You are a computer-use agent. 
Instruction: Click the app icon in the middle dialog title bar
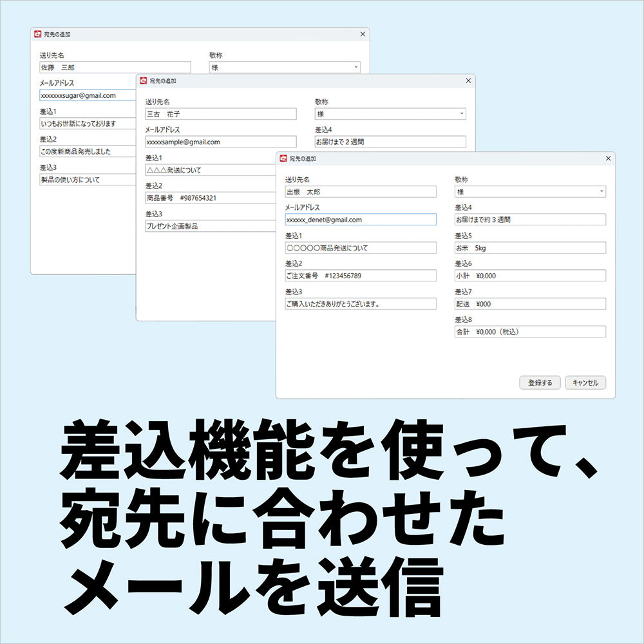144,81
